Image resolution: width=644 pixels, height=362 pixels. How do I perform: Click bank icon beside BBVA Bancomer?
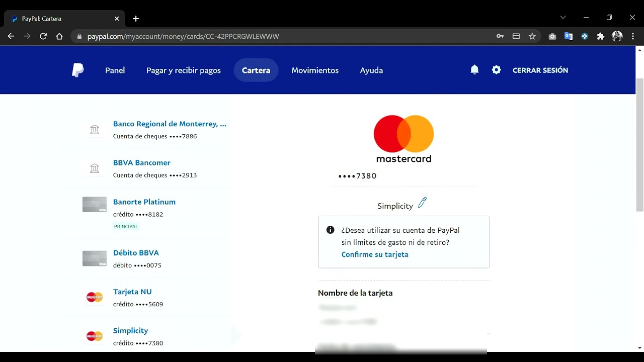coord(95,168)
